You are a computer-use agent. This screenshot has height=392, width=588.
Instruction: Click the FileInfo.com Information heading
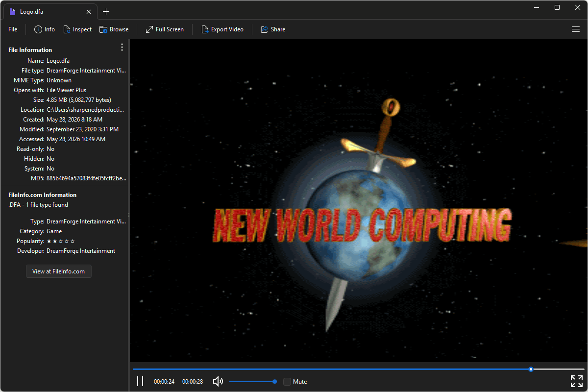coord(43,195)
